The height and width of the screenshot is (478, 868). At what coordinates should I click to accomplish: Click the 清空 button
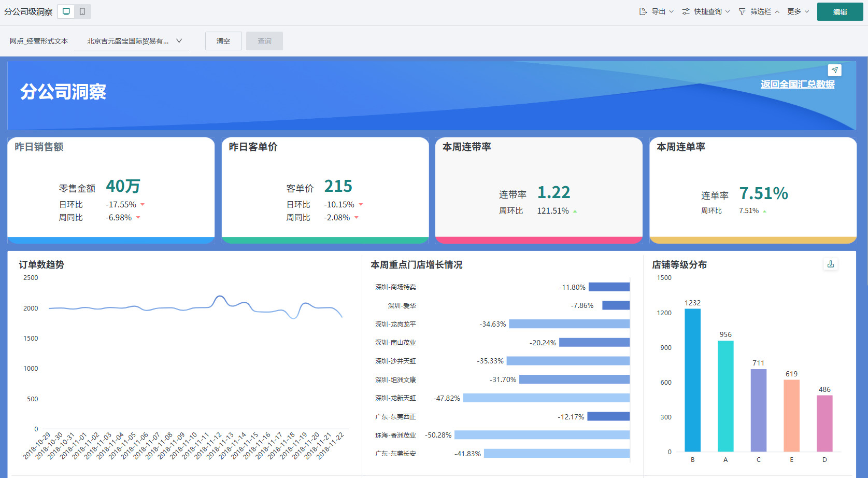click(x=223, y=41)
